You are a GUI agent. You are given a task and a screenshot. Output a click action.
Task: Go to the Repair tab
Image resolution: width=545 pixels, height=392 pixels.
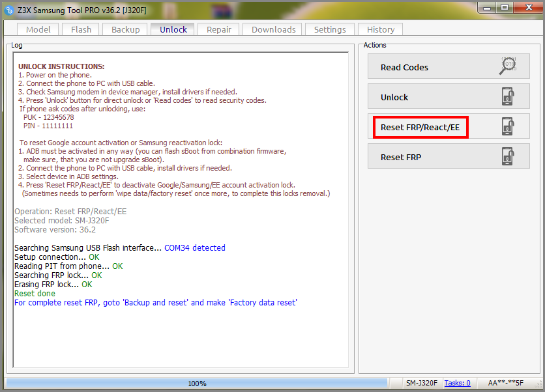point(218,29)
